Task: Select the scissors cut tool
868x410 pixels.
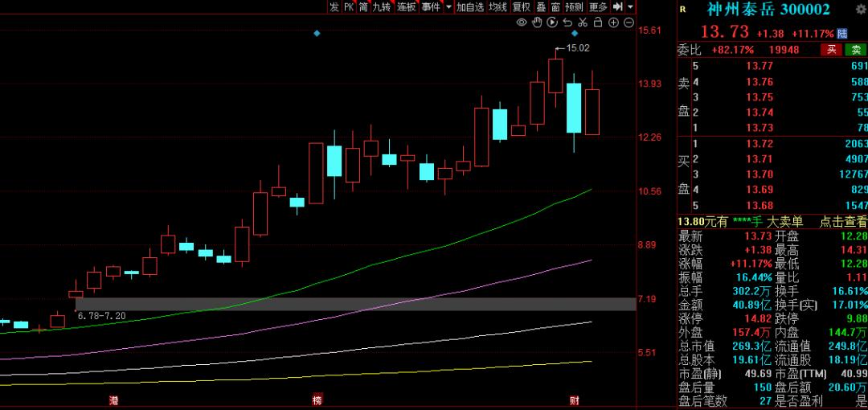Action: (x=583, y=23)
